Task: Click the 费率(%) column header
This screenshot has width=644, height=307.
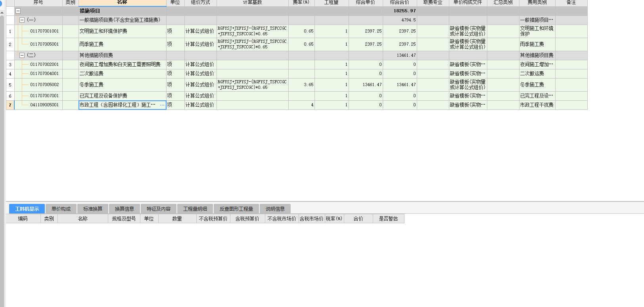Action: pos(301,3)
